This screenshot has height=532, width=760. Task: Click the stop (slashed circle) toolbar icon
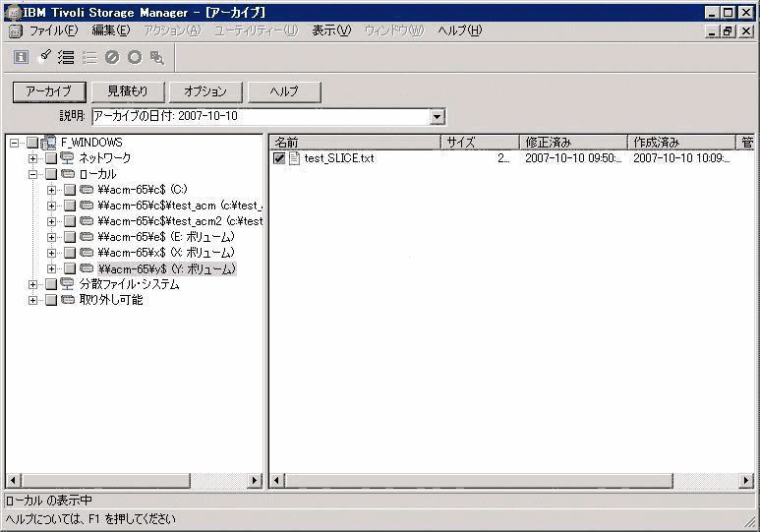pyautogui.click(x=112, y=57)
